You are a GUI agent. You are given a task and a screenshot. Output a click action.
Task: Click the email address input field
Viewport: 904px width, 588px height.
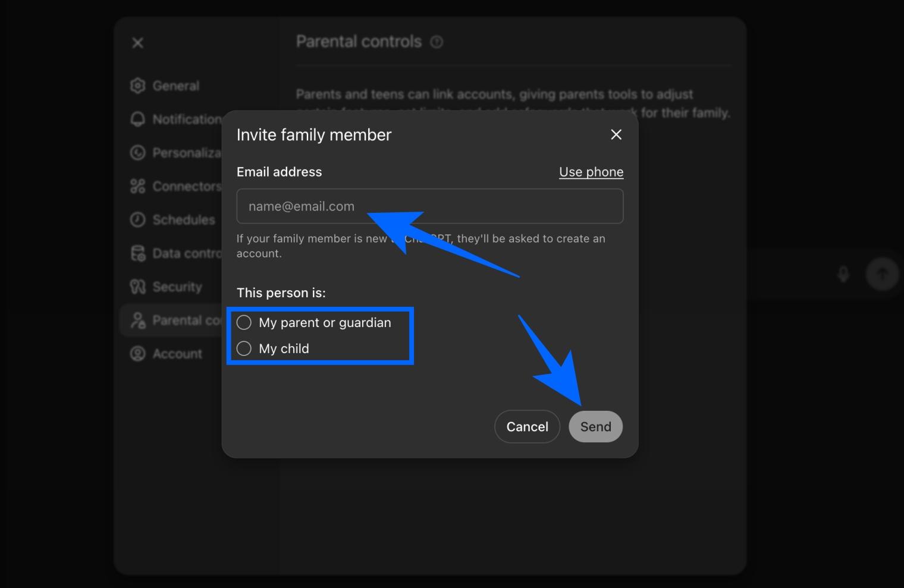(429, 206)
